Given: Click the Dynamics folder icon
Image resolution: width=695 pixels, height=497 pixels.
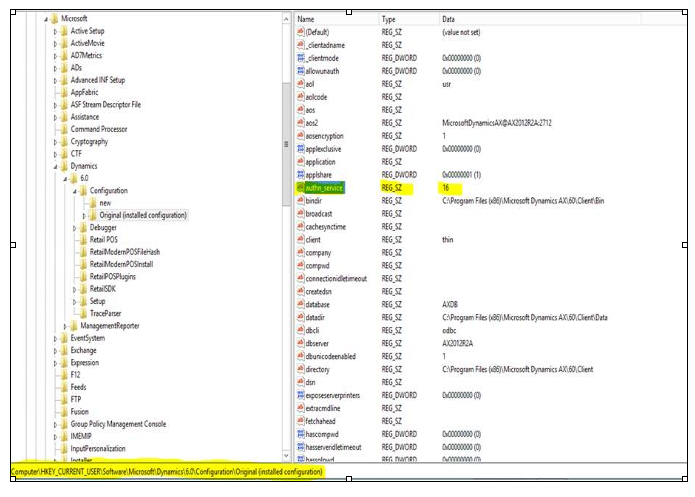Looking at the screenshot, I should 64,166.
